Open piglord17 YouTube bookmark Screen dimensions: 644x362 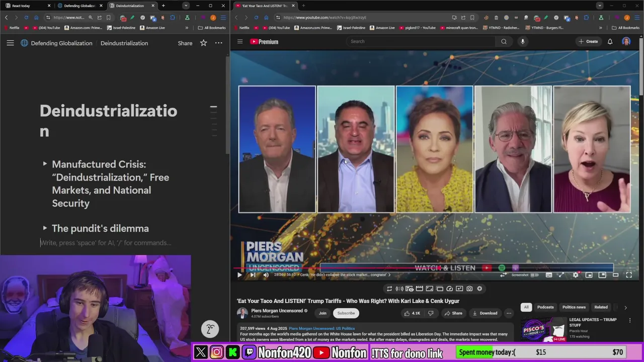[x=417, y=28]
